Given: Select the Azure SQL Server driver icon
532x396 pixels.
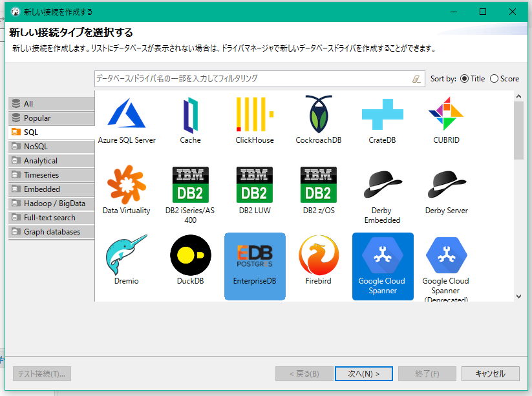Looking at the screenshot, I should pos(127,113).
